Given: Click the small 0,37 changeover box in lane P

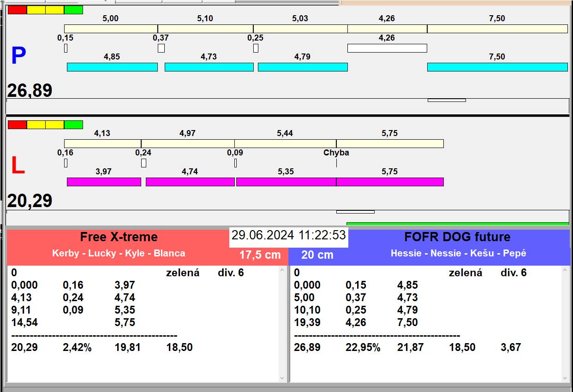Looking at the screenshot, I should click(x=161, y=48).
